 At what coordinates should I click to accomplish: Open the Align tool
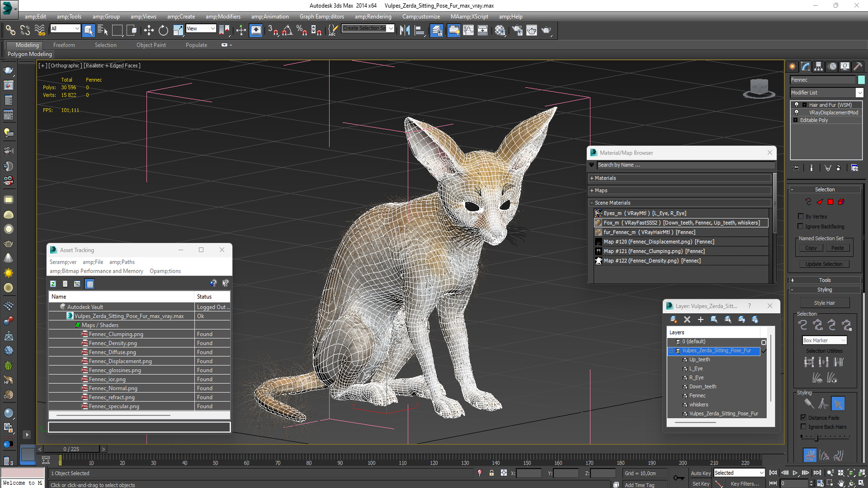point(420,30)
